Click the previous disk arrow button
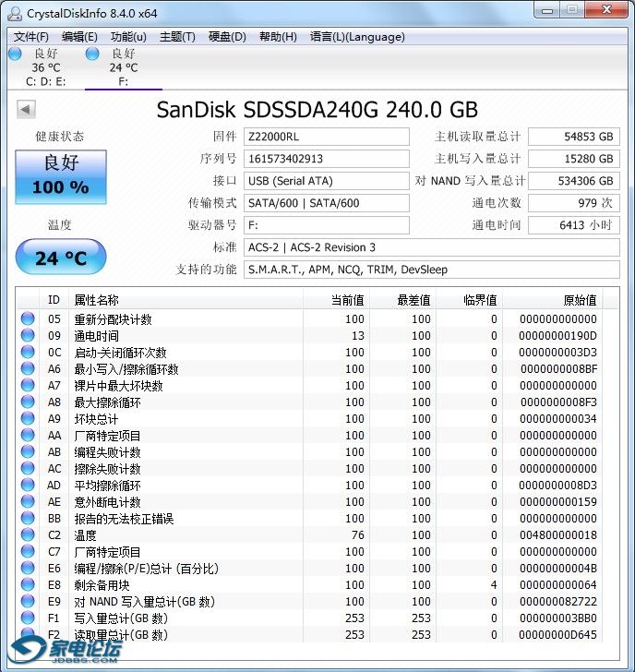Screen dimensions: 635x672 tap(26, 109)
